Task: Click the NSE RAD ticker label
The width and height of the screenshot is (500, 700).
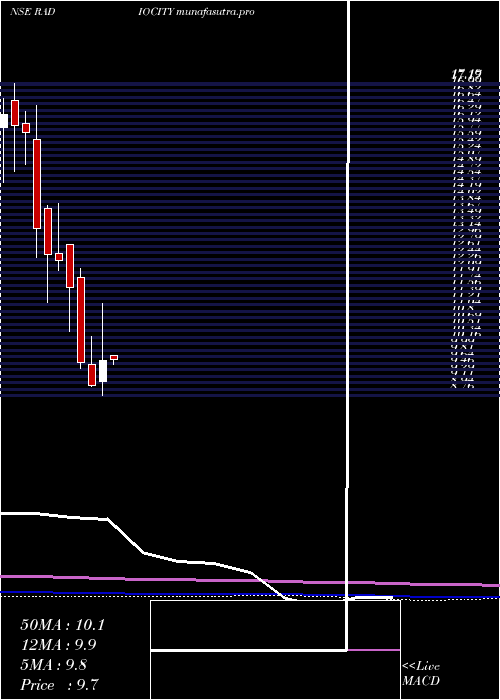Action: (x=32, y=12)
